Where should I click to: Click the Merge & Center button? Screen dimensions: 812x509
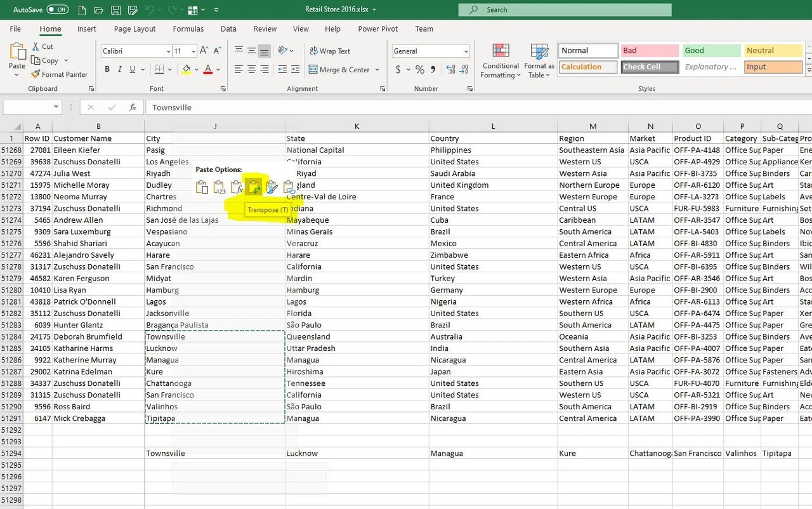340,69
